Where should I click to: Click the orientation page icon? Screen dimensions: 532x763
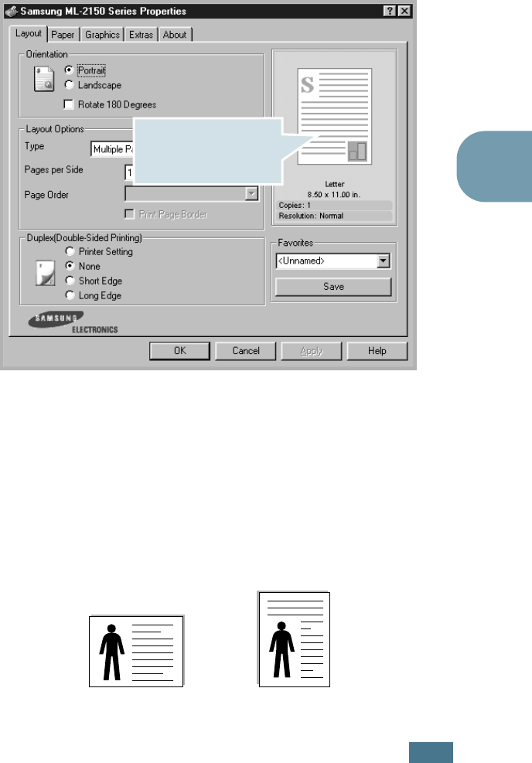pos(44,79)
